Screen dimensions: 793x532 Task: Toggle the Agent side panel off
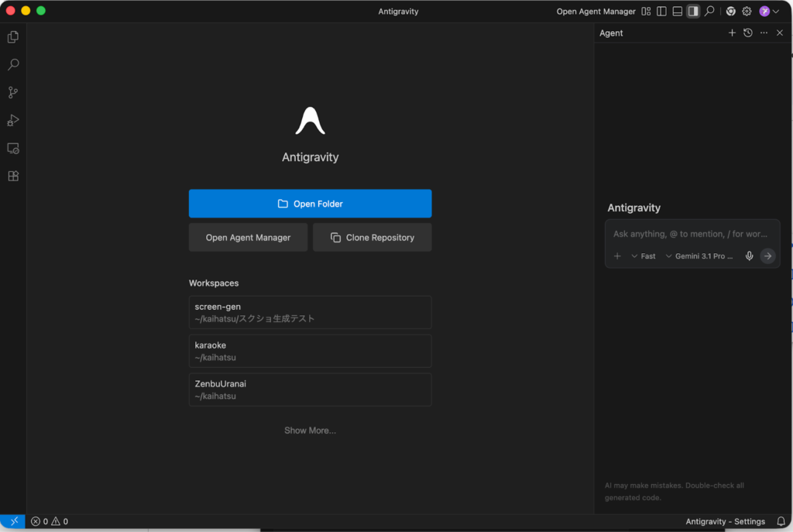tap(693, 11)
